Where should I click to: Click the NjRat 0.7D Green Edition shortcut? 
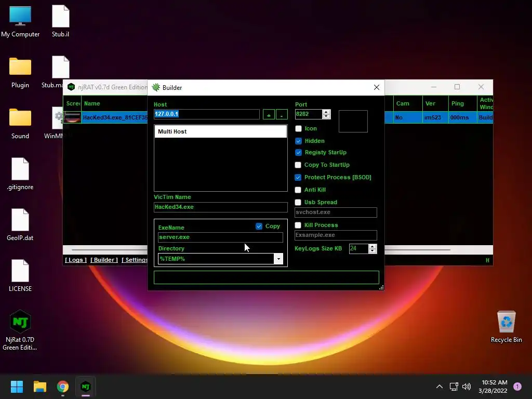[20, 330]
